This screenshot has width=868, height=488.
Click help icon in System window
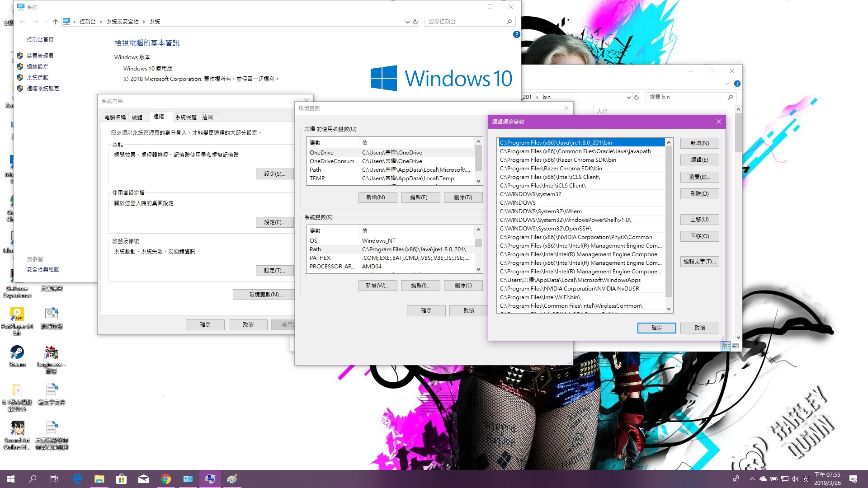point(517,34)
